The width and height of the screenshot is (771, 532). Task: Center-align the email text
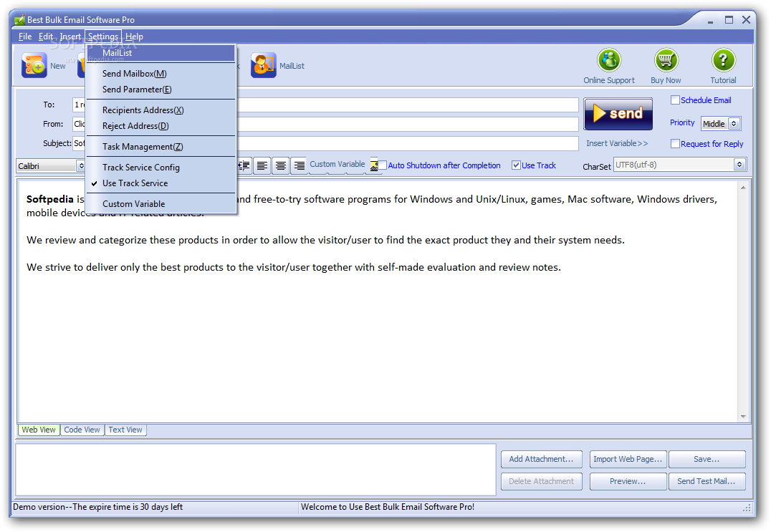(x=281, y=165)
